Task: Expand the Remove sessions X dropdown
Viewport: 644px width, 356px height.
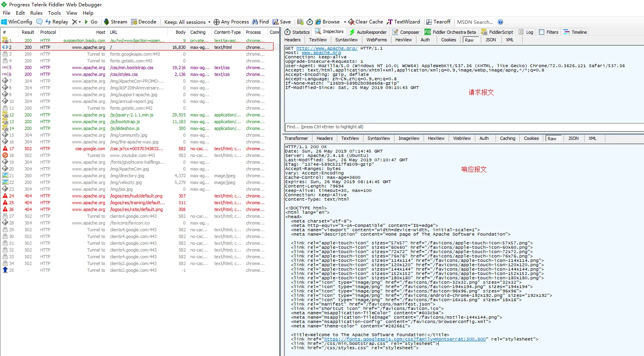Action: click(80, 22)
